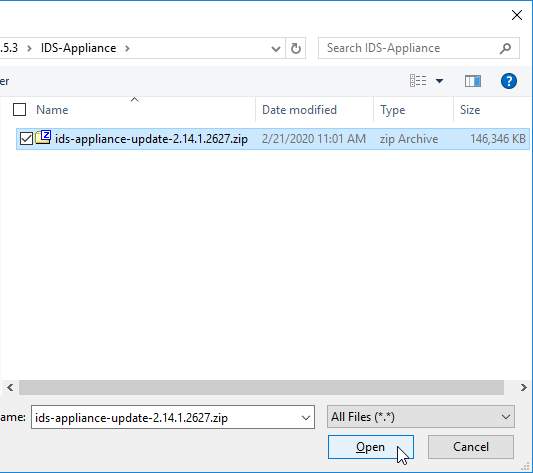Select the ids-appliance-update-2.14.1.2627.zip file name
This screenshot has width=533, height=473.
[x=151, y=139]
